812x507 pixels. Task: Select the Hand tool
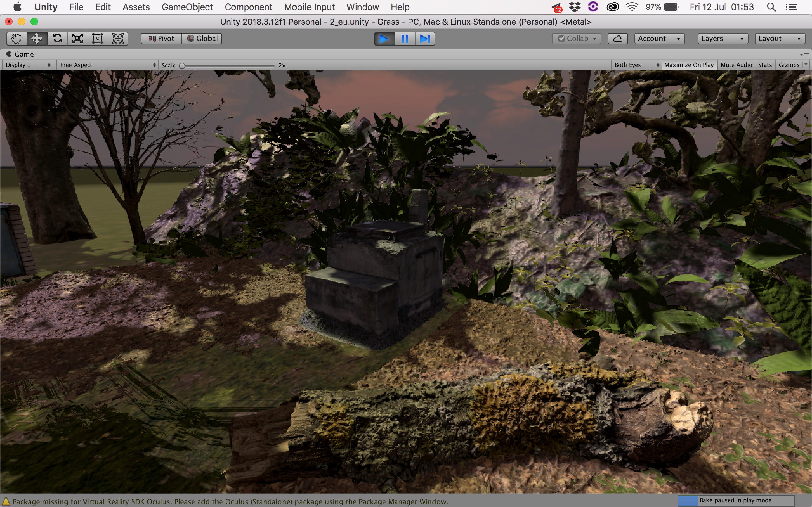tap(16, 39)
